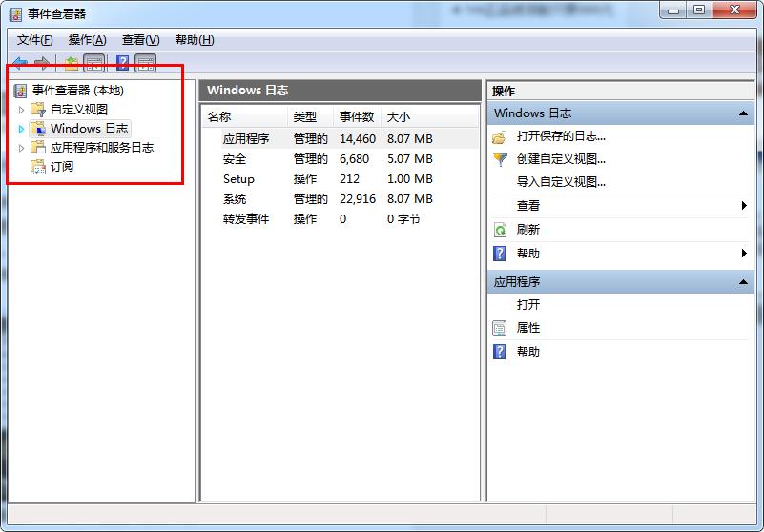Open the 操作(A) menu
The width and height of the screenshot is (764, 532).
(x=87, y=40)
